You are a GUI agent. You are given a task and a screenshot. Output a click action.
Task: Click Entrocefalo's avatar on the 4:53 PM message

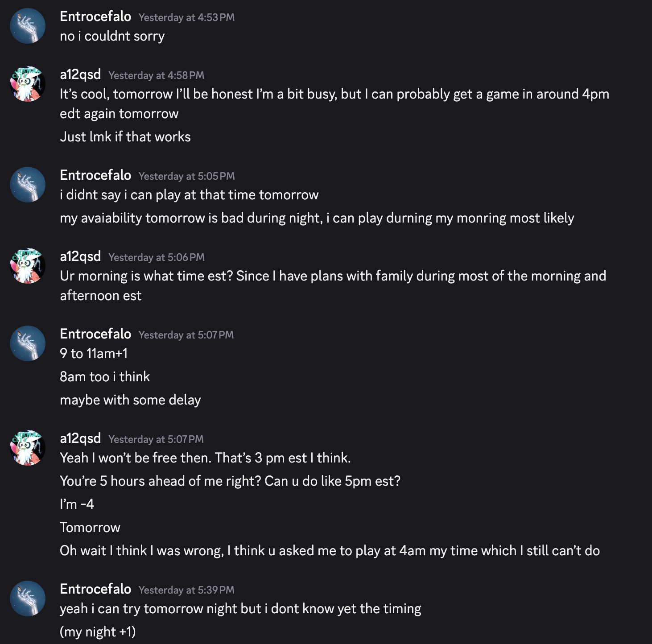(x=28, y=26)
